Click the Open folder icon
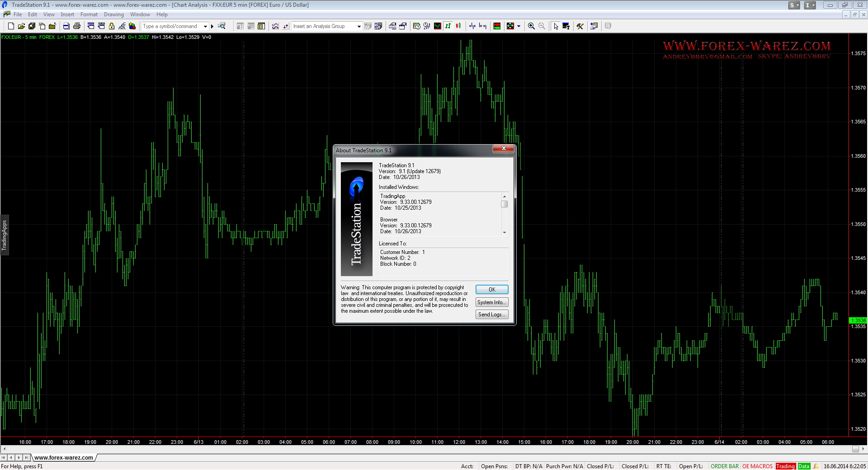Image resolution: width=868 pixels, height=470 pixels. [21, 26]
